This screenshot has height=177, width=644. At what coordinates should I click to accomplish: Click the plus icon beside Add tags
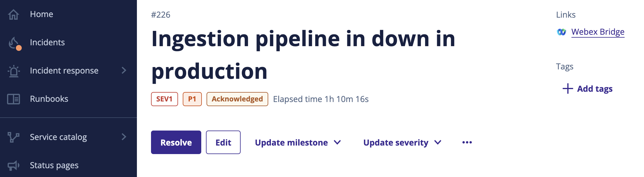pyautogui.click(x=568, y=88)
